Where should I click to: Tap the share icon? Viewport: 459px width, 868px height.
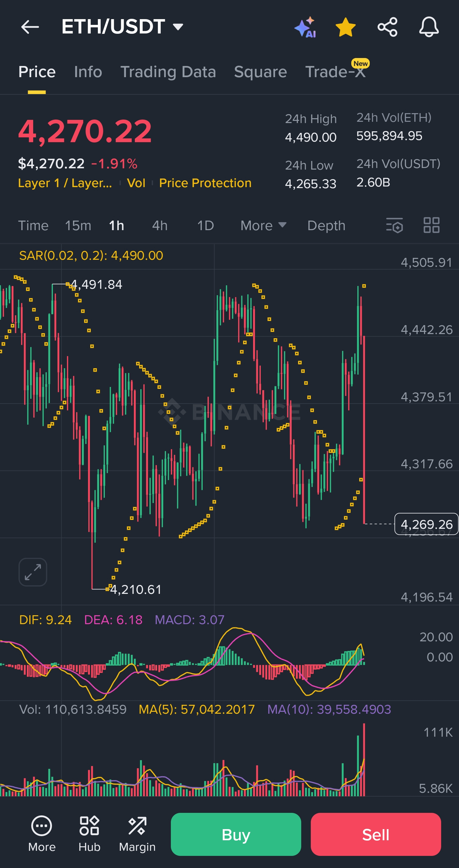coord(388,27)
